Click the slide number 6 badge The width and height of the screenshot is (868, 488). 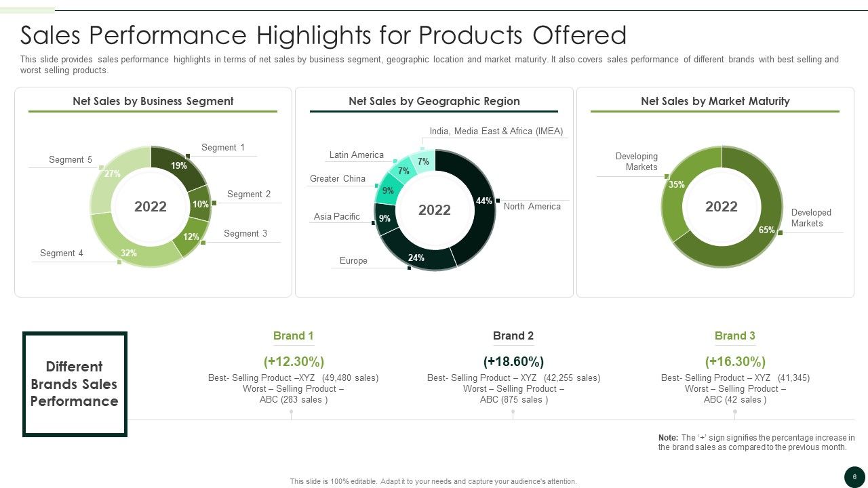[x=854, y=477]
